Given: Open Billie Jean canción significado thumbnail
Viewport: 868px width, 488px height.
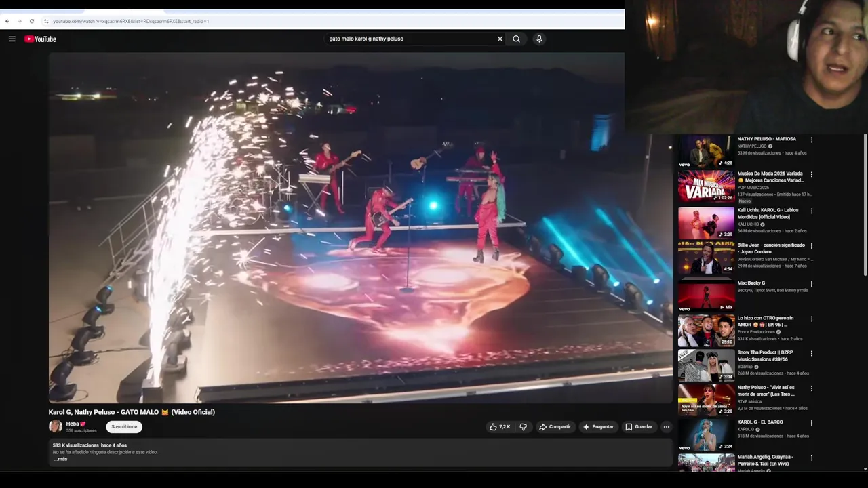Looking at the screenshot, I should click(706, 256).
